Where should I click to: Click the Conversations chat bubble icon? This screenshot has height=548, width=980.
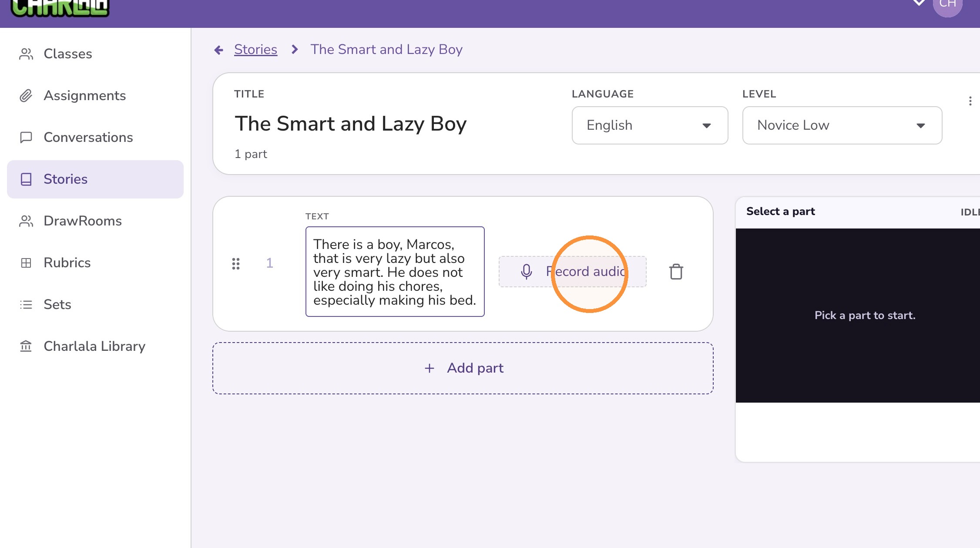26,138
